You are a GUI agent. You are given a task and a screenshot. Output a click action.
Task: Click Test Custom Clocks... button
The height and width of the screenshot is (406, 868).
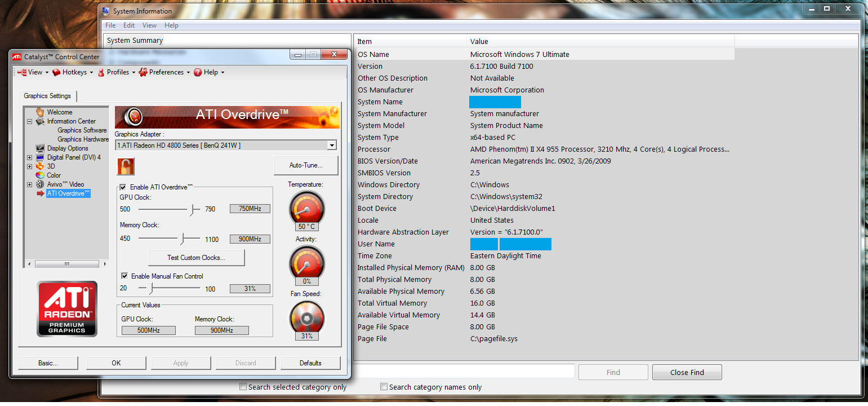pos(196,258)
